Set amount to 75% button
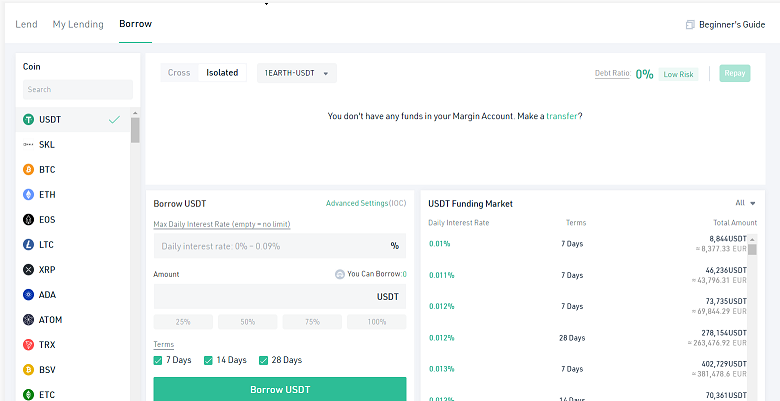Image resolution: width=780 pixels, height=401 pixels. coord(312,322)
